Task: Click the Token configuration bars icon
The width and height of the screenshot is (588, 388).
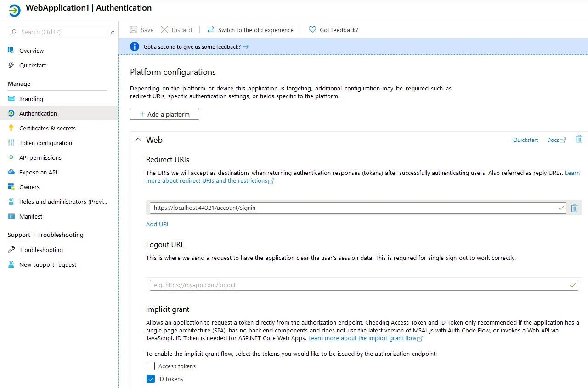Action: (11, 143)
